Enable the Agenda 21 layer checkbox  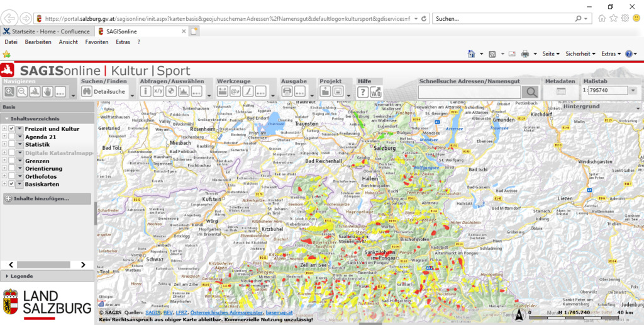tap(11, 137)
